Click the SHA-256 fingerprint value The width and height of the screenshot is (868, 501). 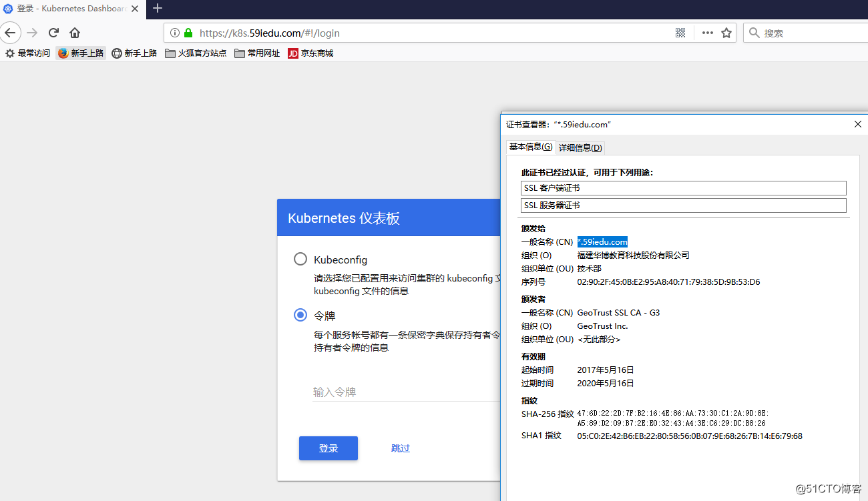point(673,418)
